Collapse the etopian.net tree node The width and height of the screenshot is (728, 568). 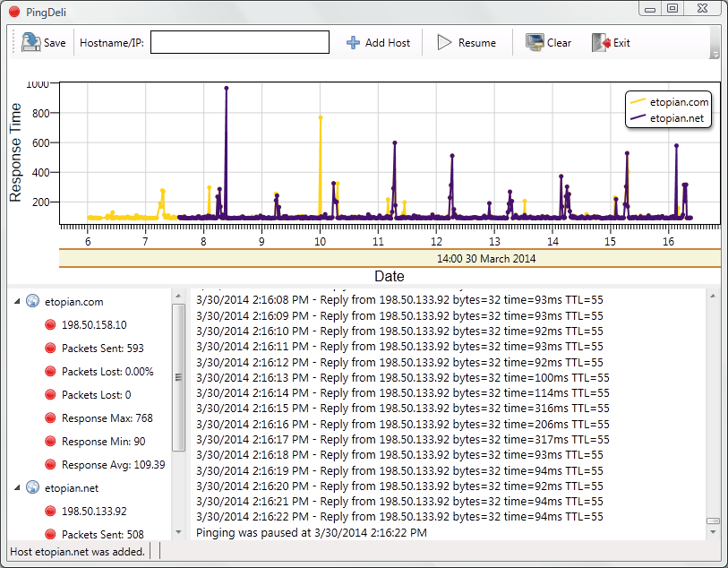(17, 487)
